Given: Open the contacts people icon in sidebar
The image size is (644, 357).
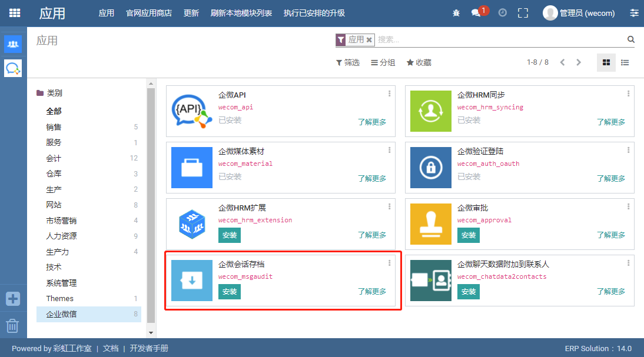Looking at the screenshot, I should 13,44.
